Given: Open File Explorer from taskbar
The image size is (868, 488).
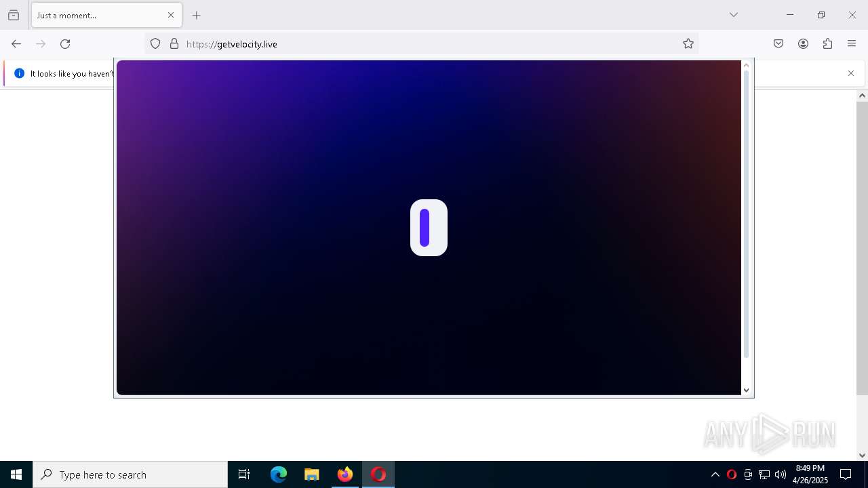Looking at the screenshot, I should (311, 474).
